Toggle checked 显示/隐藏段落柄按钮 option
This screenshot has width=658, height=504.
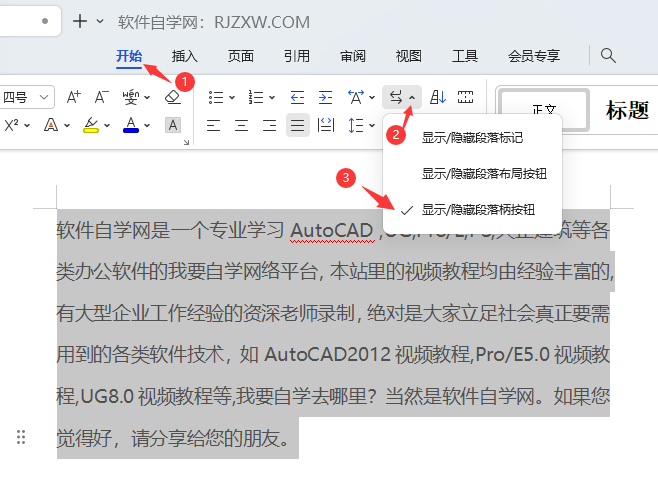(x=473, y=209)
